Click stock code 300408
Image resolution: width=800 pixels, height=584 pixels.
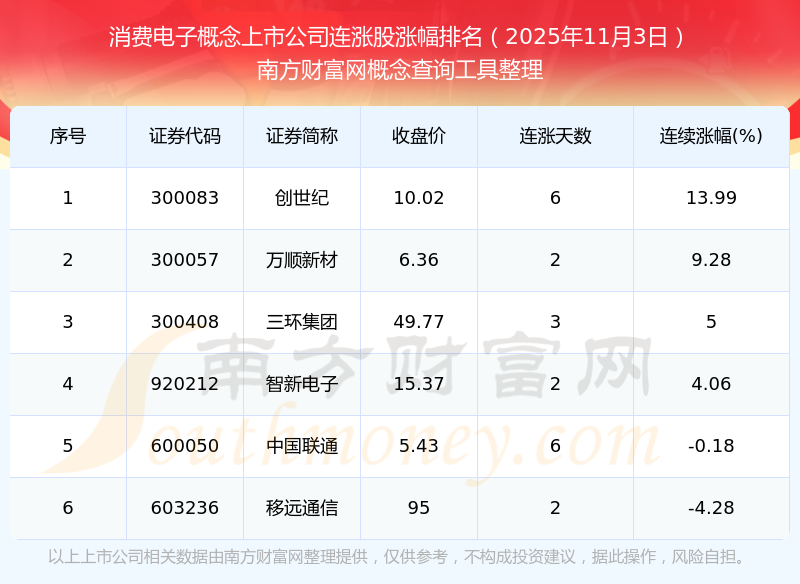click(x=185, y=322)
